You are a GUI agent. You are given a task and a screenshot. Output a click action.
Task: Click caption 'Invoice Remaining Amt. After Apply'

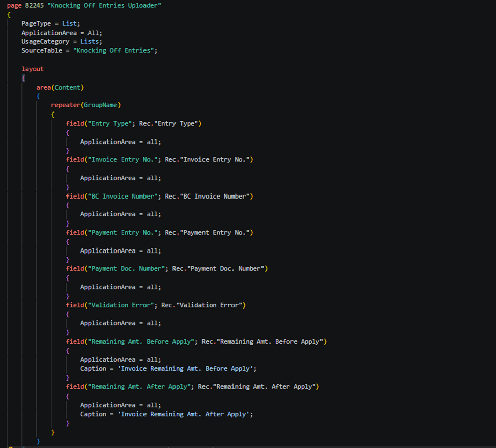click(x=185, y=414)
